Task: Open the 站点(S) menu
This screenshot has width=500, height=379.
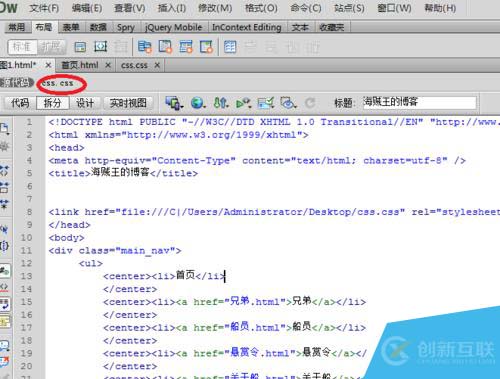Action: [x=349, y=8]
